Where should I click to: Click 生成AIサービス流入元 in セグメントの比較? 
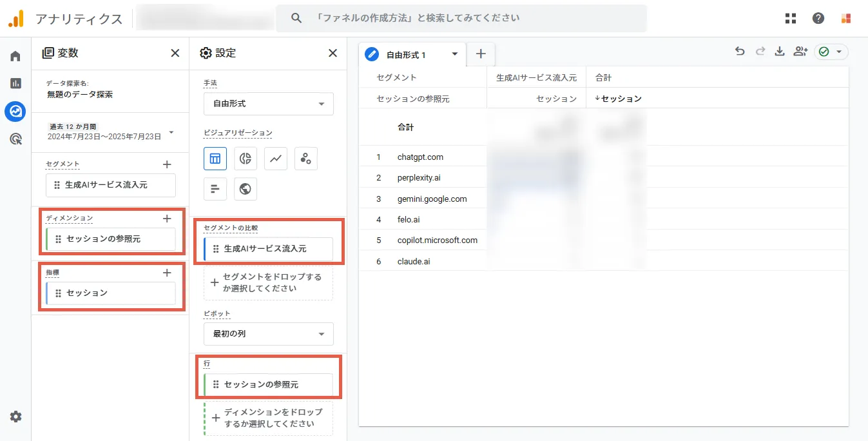coord(269,249)
